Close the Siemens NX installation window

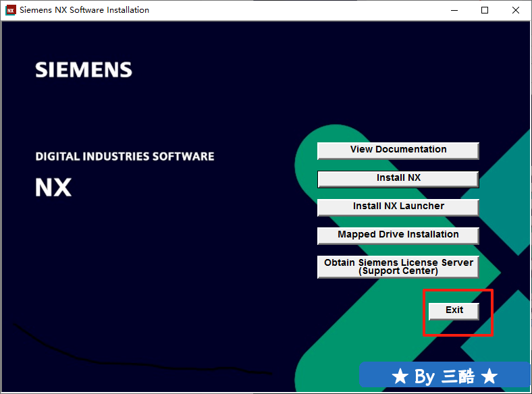pyautogui.click(x=515, y=10)
